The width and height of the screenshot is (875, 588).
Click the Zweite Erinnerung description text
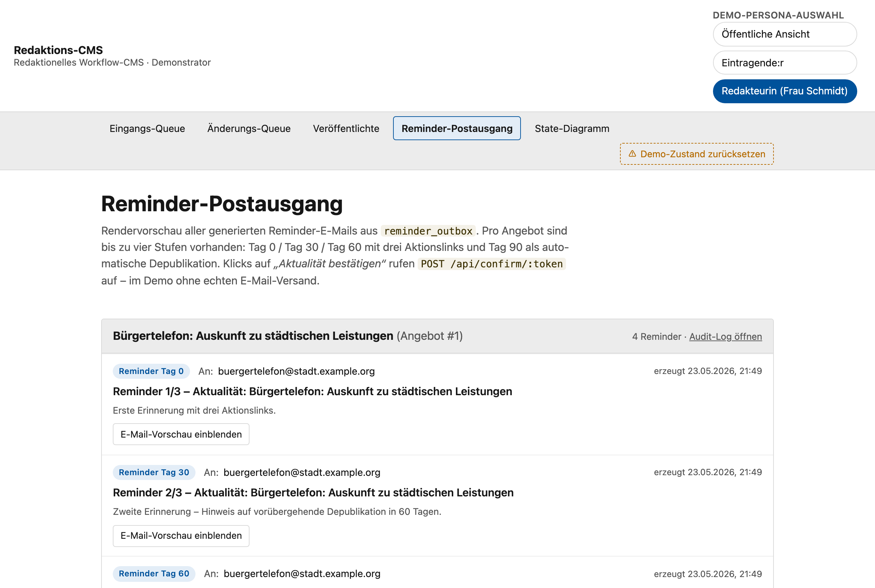click(277, 511)
